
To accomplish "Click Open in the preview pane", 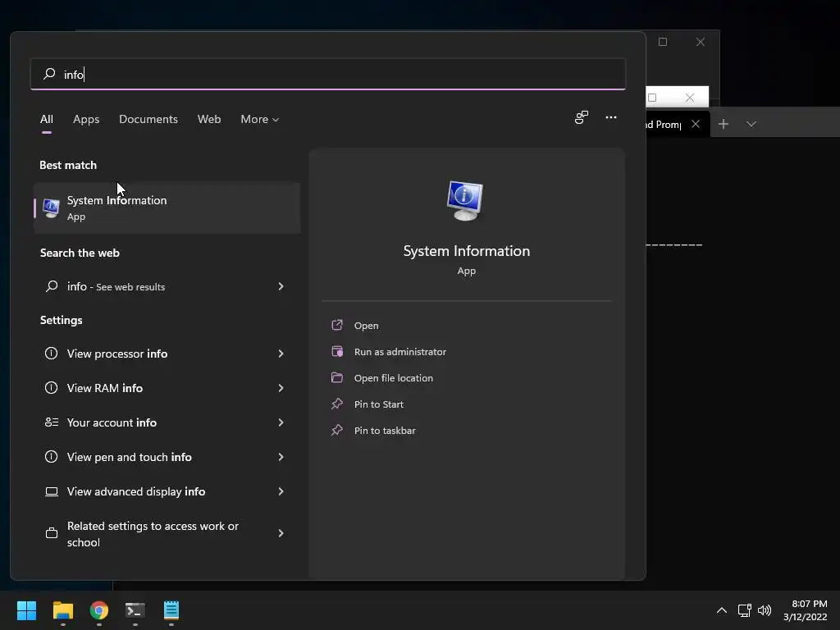I will click(x=366, y=325).
